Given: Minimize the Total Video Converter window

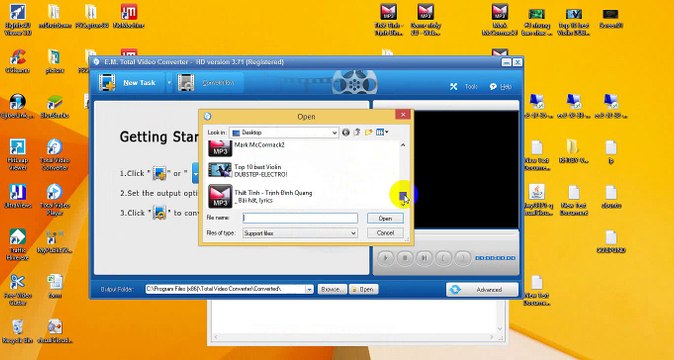Looking at the screenshot, I should [x=506, y=62].
